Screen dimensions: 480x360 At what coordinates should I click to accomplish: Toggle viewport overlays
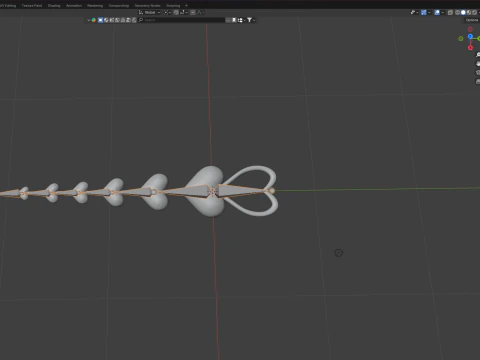437,12
